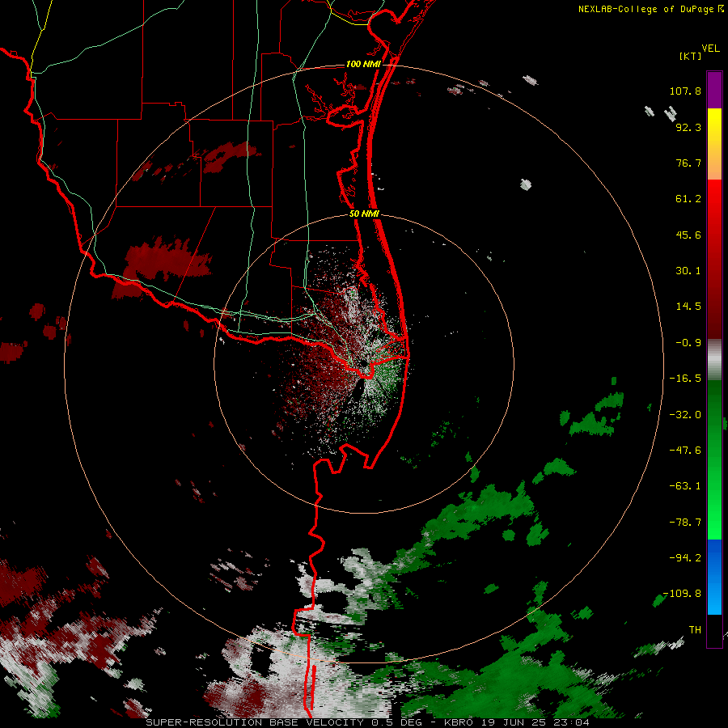728x728 pixels.
Task: Select the 107.8 velocity scale value
Action: coord(685,91)
